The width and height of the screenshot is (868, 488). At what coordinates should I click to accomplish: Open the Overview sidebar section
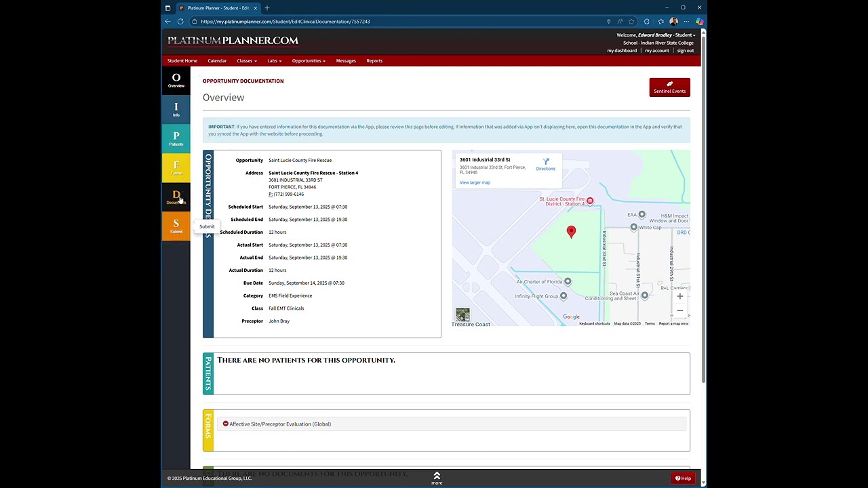[176, 81]
